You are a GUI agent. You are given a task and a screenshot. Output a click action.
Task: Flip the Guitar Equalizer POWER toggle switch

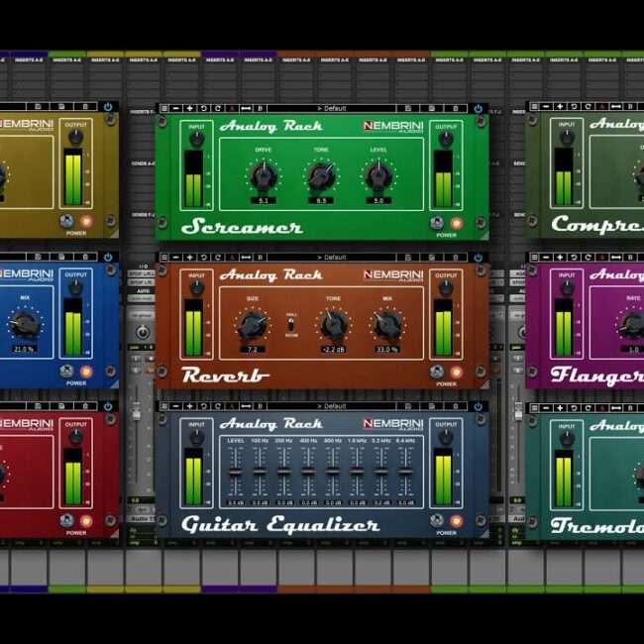click(437, 521)
